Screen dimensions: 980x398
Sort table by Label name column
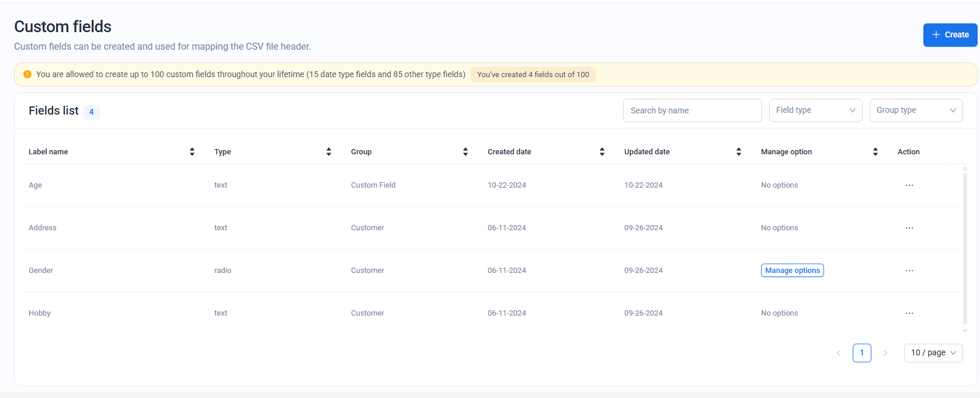(x=192, y=152)
